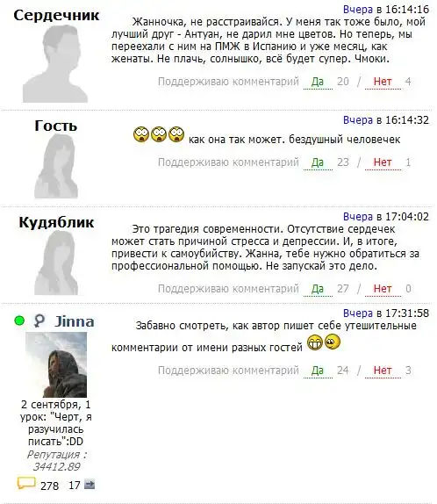Image resolution: width=437 pixels, height=504 pixels.
Task: Open the Jinna username profile link
Action: tap(75, 321)
